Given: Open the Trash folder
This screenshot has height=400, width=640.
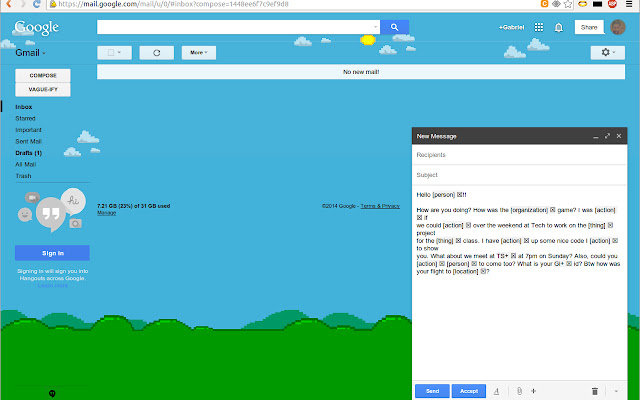Looking at the screenshot, I should [x=23, y=176].
